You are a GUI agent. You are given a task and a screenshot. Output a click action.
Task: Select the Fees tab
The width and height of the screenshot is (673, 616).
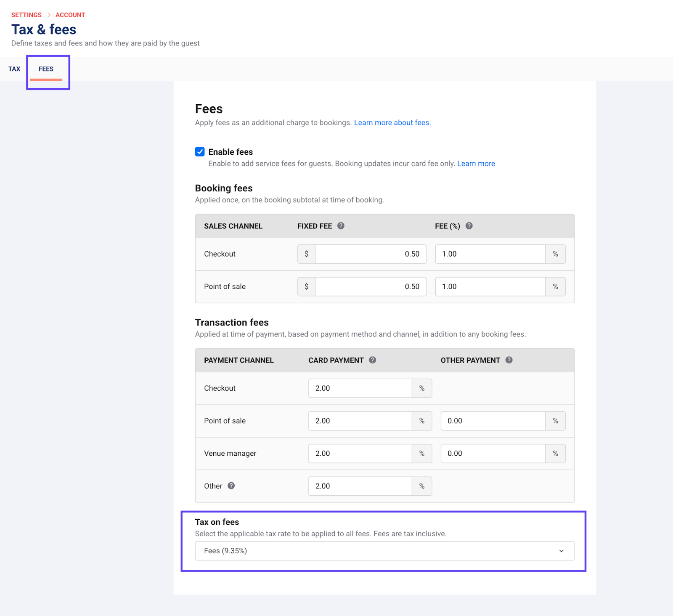coord(46,69)
